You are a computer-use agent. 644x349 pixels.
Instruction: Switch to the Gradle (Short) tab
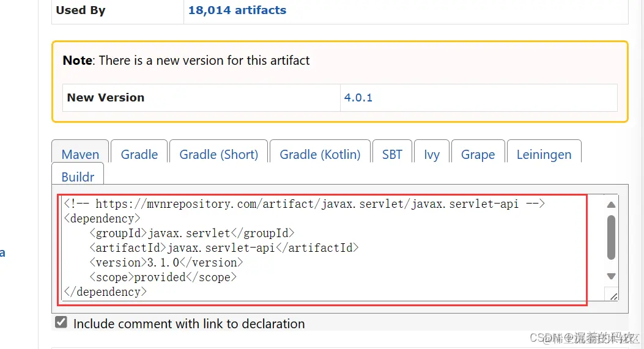tap(218, 154)
